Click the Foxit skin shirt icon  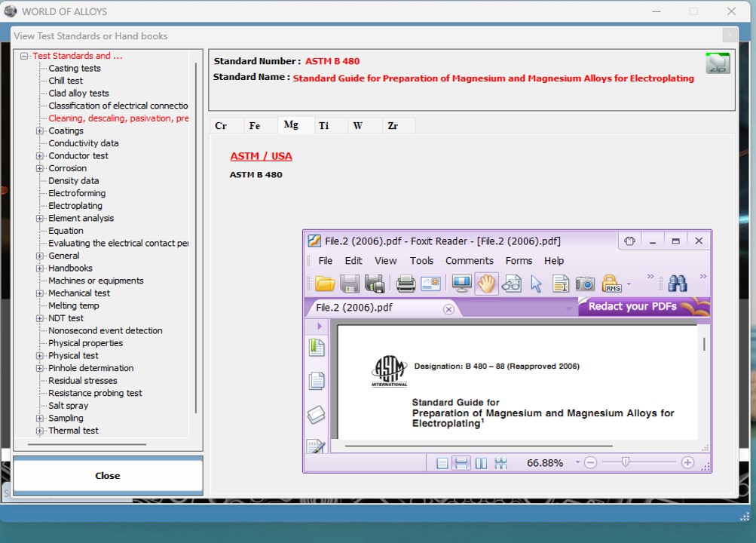tap(629, 241)
